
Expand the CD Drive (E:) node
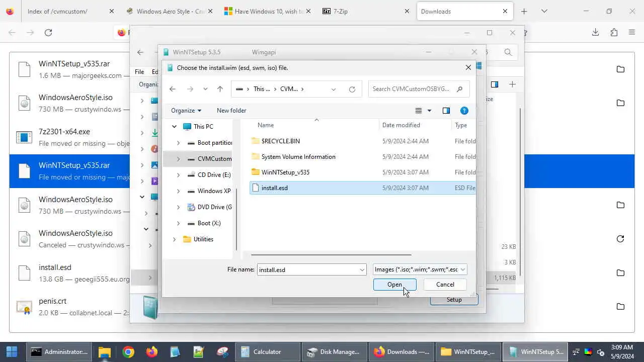point(178,175)
